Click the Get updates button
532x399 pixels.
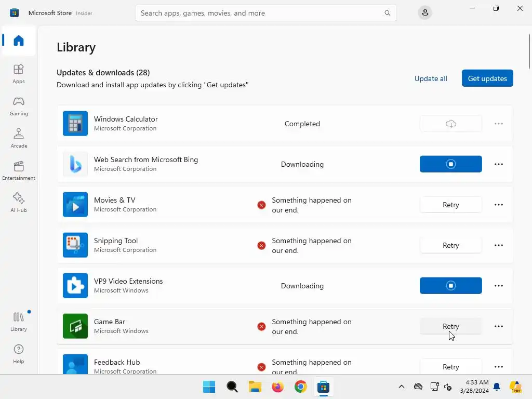pos(487,78)
